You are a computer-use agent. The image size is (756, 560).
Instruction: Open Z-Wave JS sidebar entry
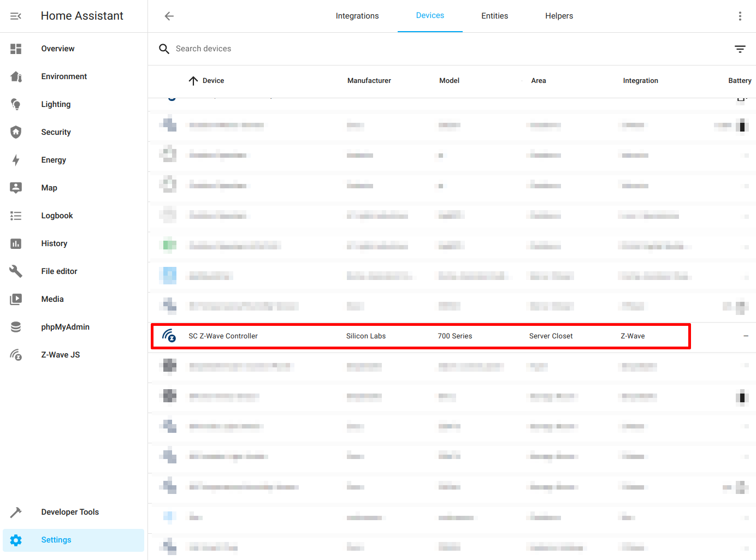74,355
